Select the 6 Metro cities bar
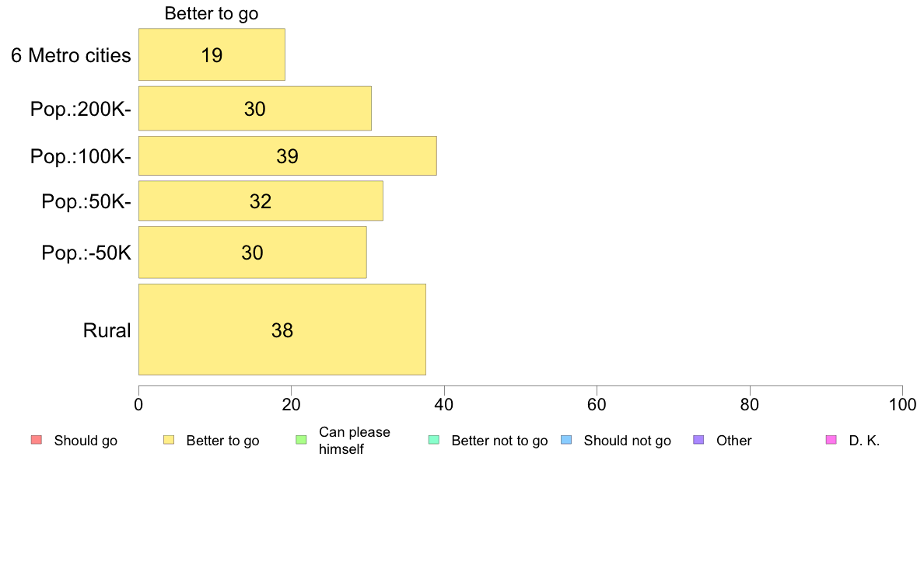Screen dimensions: 924x572 coord(212,54)
